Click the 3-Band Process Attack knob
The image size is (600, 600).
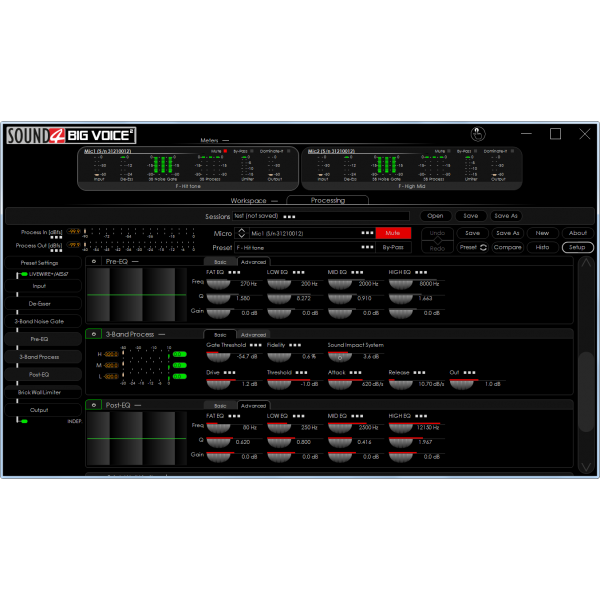point(340,385)
